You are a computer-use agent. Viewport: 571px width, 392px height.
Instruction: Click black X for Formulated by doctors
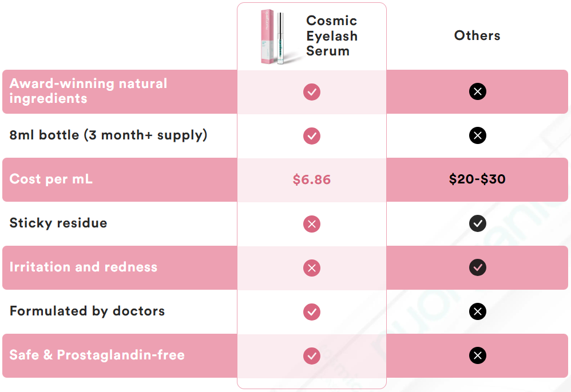pyautogui.click(x=478, y=311)
